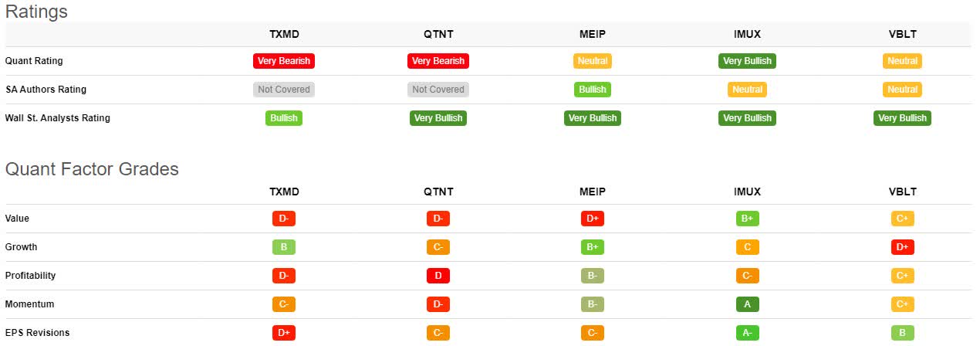Viewport: 980px width, 346px height.
Task: Click VBLT's B EPS Revisions grade badge
Action: coord(902,333)
